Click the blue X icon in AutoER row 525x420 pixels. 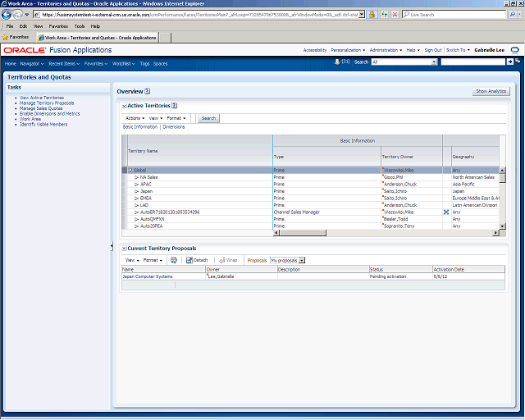[446, 212]
